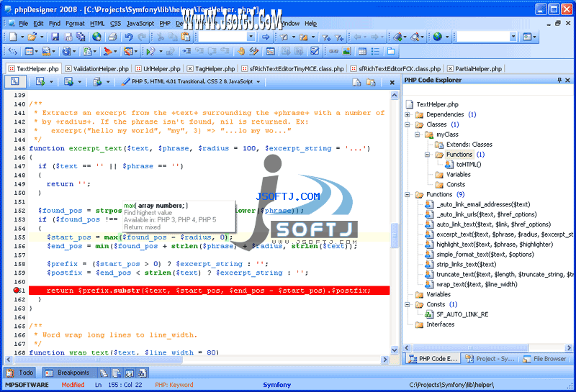The image size is (576, 392).
Task: Click the Earth globe icon in top toolbar
Action: pyautogui.click(x=437, y=37)
